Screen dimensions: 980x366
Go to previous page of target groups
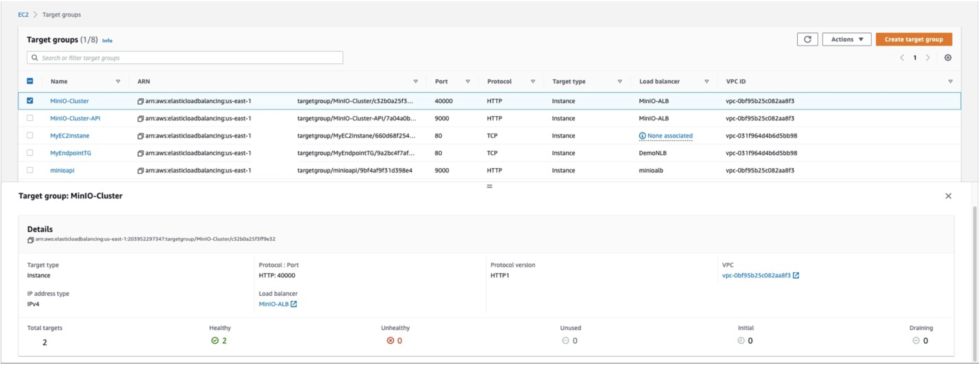[x=902, y=58]
